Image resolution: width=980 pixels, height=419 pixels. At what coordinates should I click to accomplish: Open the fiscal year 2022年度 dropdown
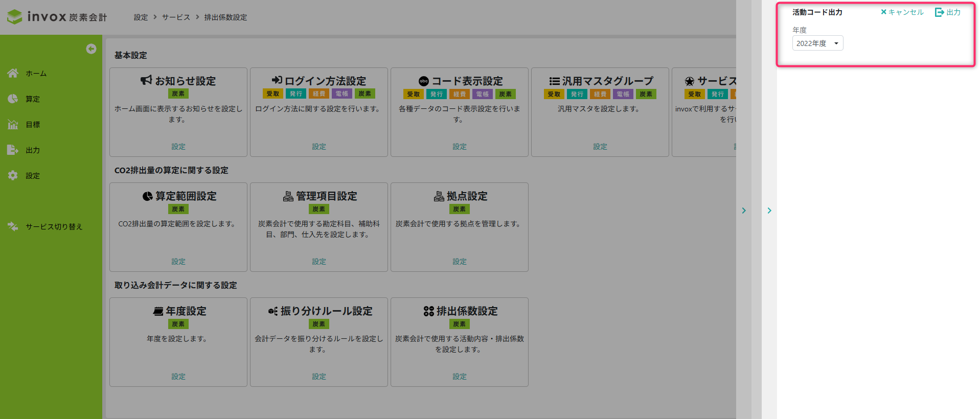click(x=817, y=43)
